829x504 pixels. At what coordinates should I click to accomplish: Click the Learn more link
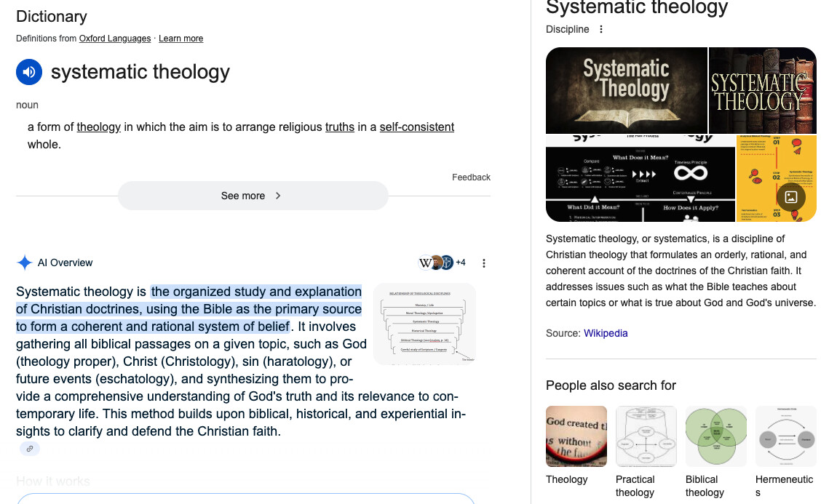[x=181, y=39]
